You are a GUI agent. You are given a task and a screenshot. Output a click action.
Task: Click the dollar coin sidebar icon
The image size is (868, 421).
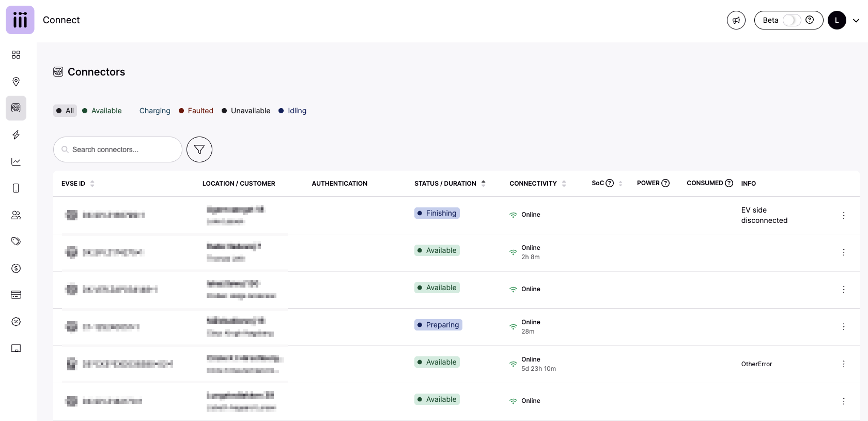point(16,268)
